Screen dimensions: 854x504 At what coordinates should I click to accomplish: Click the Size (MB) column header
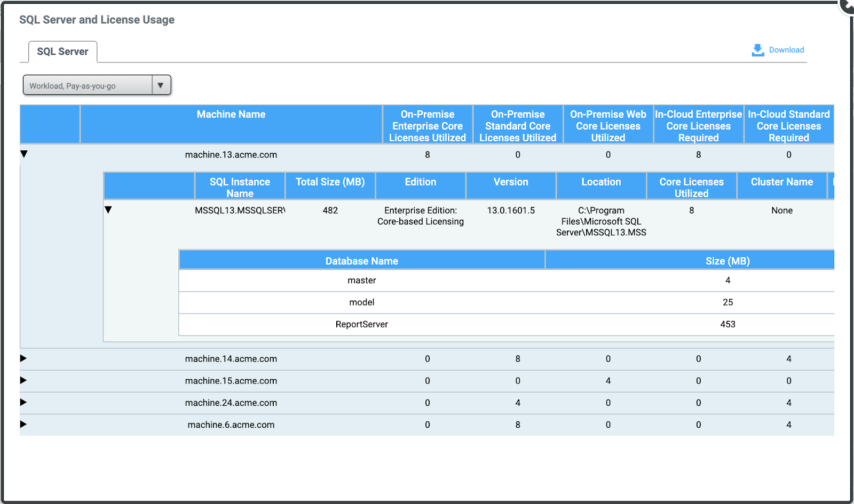(727, 261)
